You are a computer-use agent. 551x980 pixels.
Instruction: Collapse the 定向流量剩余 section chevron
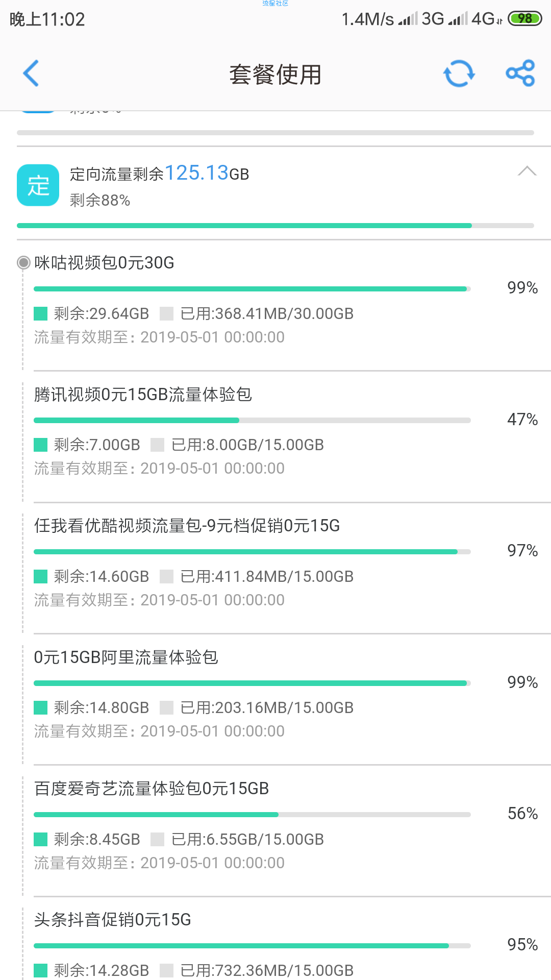[527, 171]
